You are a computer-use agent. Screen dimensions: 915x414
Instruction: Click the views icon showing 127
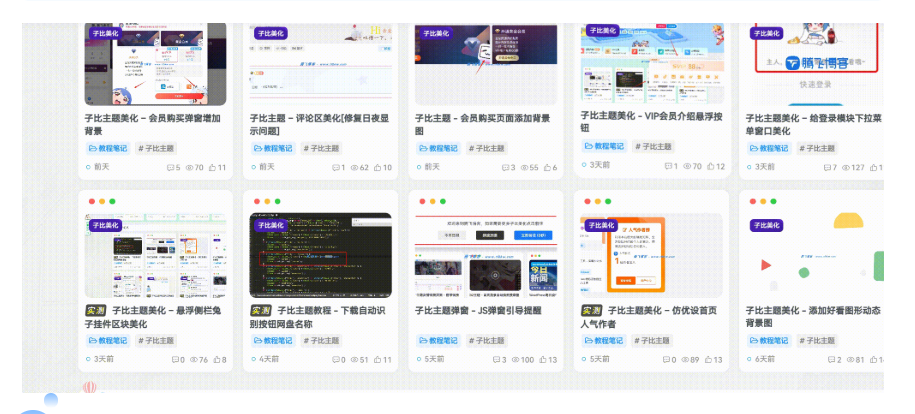[846, 168]
